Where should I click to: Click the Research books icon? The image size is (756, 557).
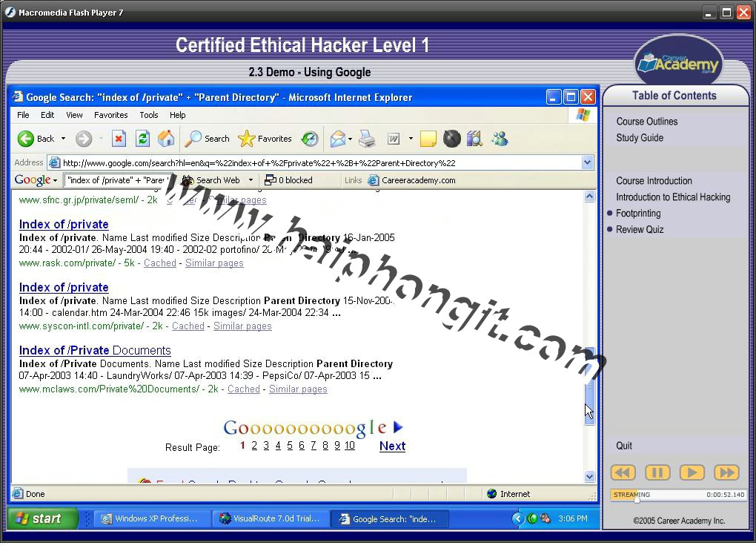[x=474, y=139]
